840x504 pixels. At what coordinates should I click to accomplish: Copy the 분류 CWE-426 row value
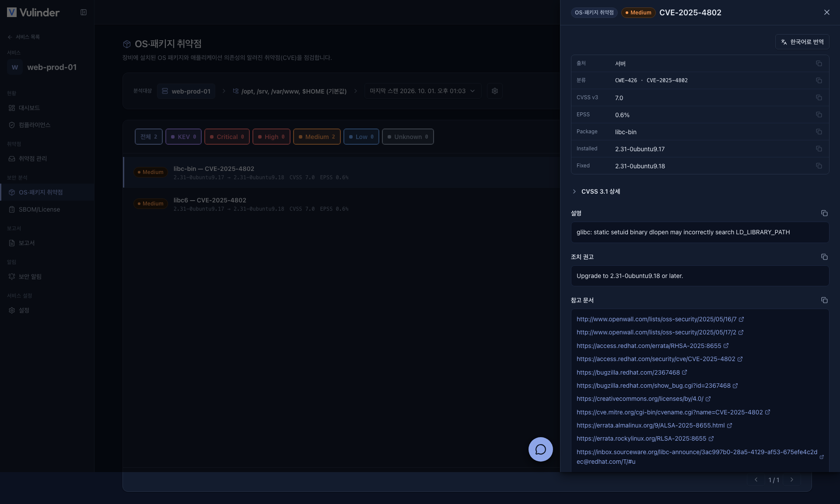819,80
